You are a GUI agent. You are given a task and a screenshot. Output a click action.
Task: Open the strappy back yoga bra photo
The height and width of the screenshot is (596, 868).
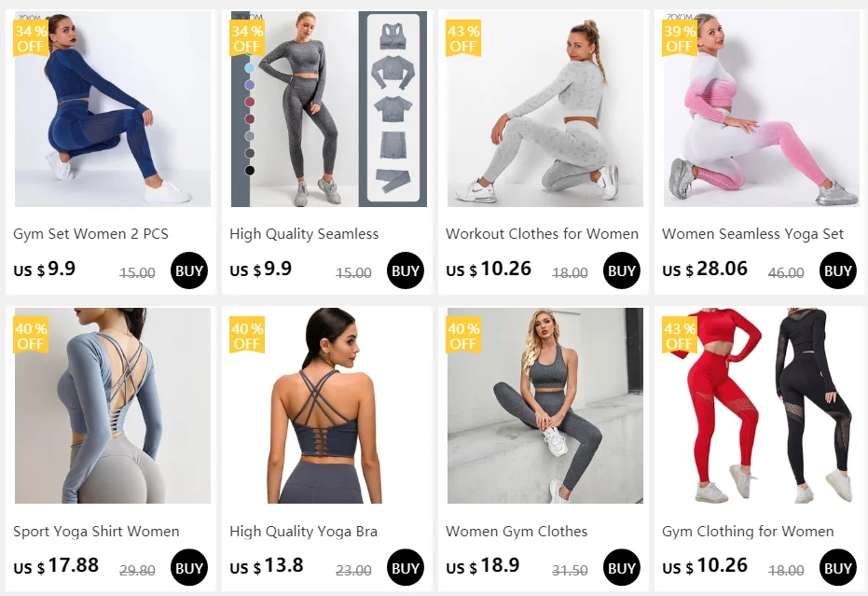tap(329, 406)
